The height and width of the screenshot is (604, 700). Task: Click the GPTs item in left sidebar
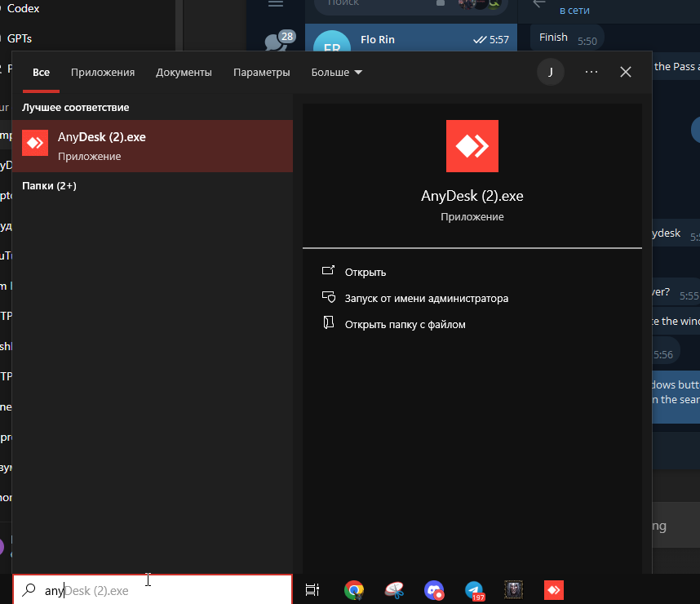click(20, 38)
